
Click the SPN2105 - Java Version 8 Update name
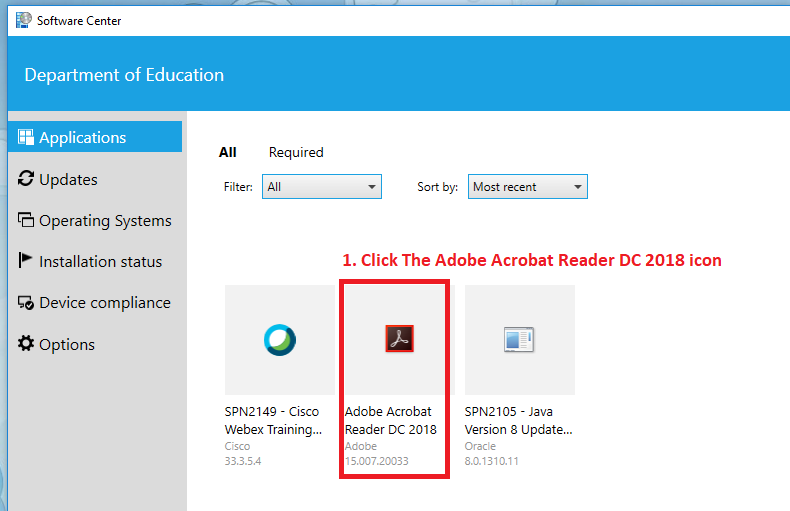518,420
